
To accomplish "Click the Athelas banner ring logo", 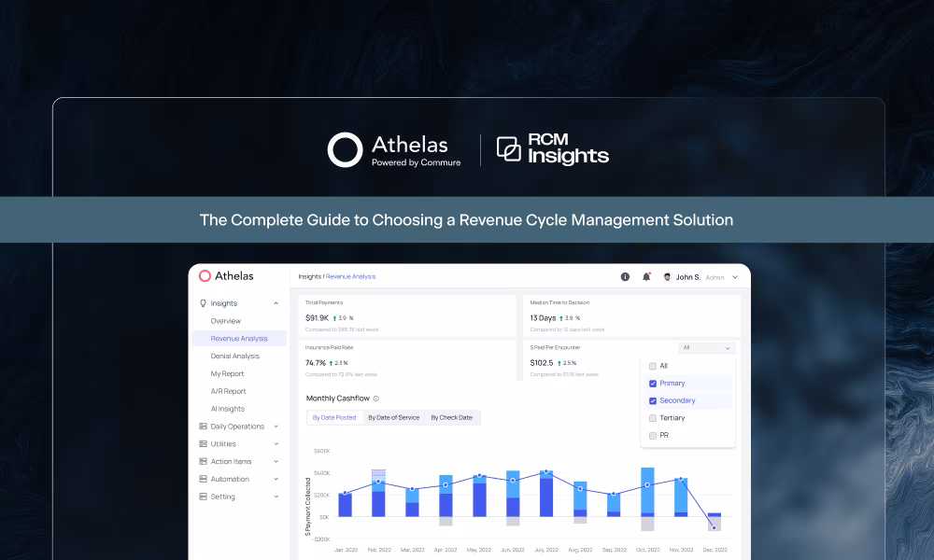I will pyautogui.click(x=345, y=150).
